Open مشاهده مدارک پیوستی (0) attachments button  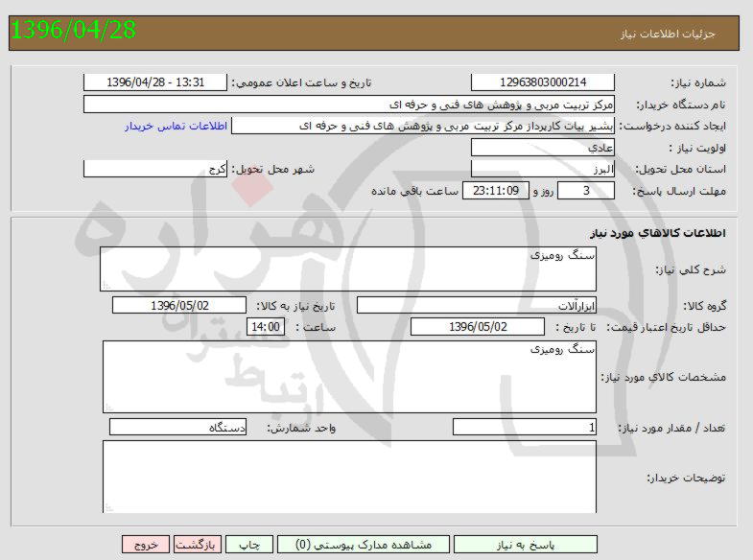coord(363,544)
